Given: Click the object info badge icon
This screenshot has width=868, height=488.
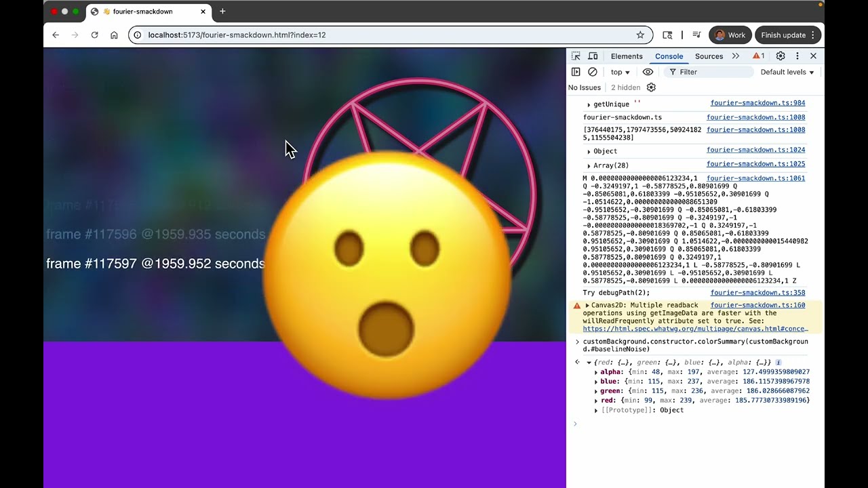Looking at the screenshot, I should 778,363.
